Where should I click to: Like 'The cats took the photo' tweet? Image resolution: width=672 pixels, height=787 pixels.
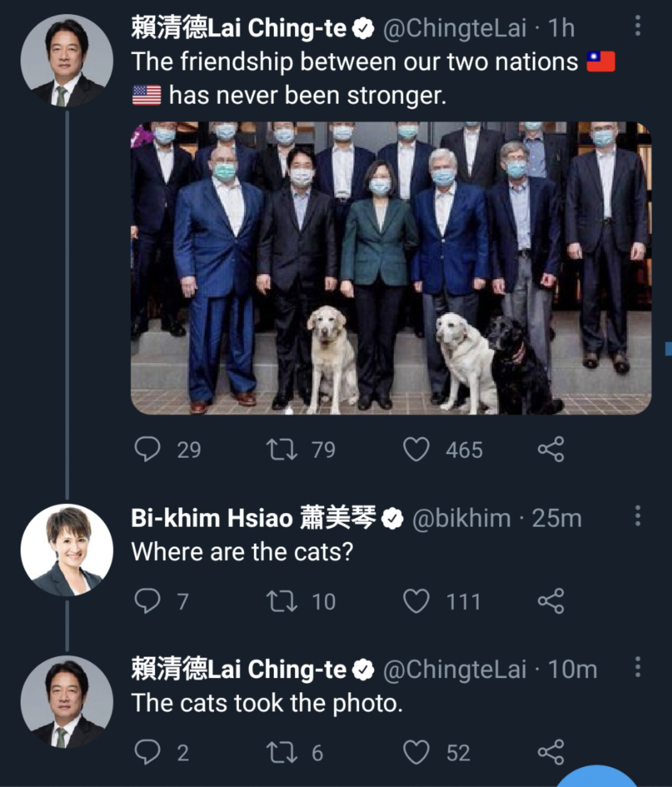coord(416,752)
